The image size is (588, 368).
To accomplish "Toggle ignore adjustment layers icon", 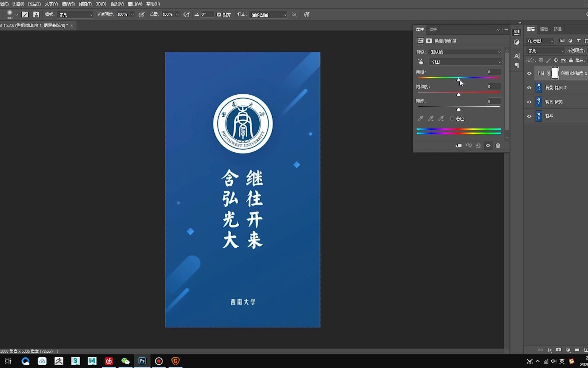I will 294,15.
